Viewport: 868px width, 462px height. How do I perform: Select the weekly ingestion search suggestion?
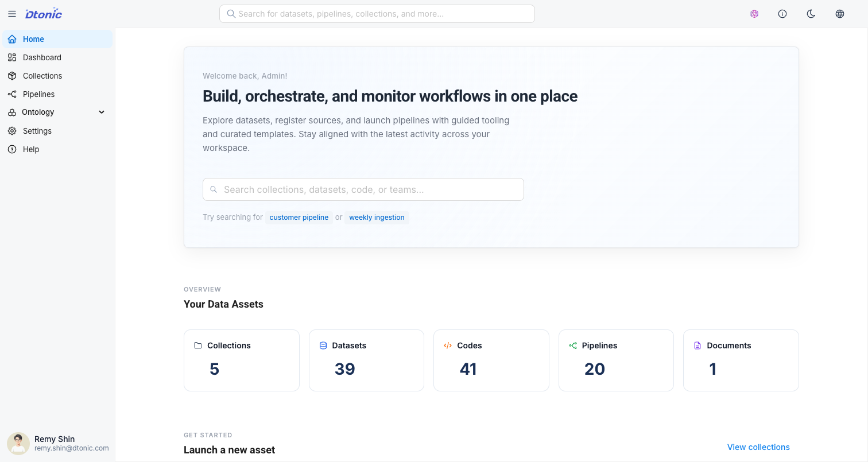[377, 218]
